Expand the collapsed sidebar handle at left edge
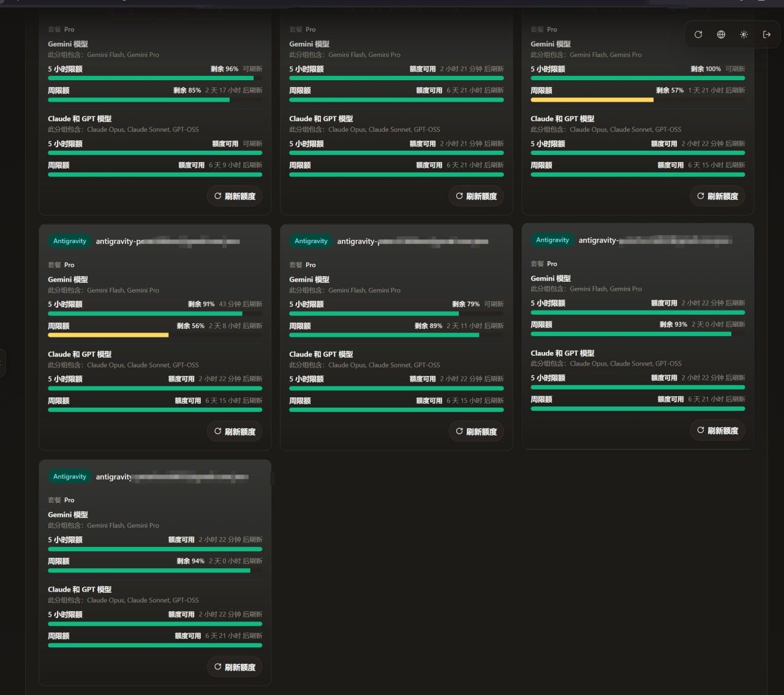784x695 pixels. (x=2, y=363)
